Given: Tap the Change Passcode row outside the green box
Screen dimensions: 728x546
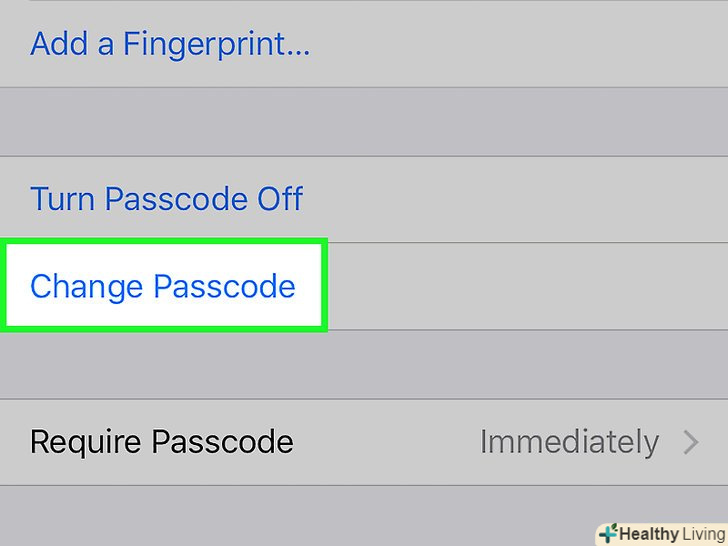Looking at the screenshot, I should point(520,287).
